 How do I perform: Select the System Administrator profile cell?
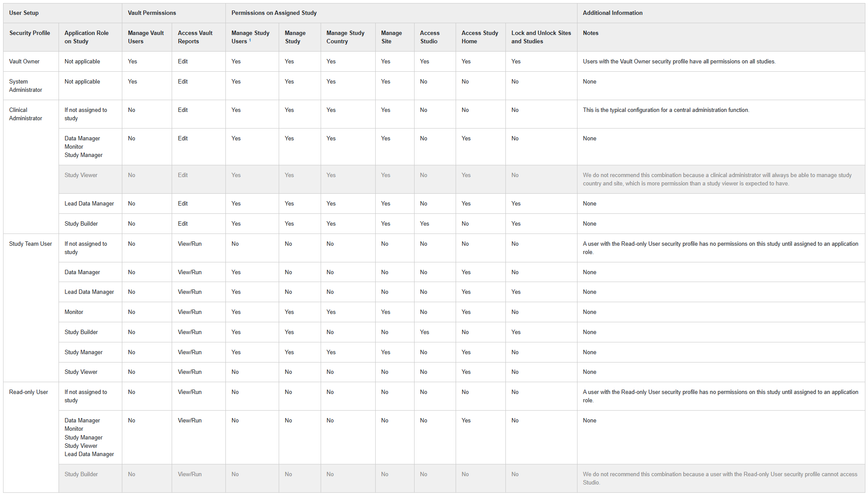25,86
